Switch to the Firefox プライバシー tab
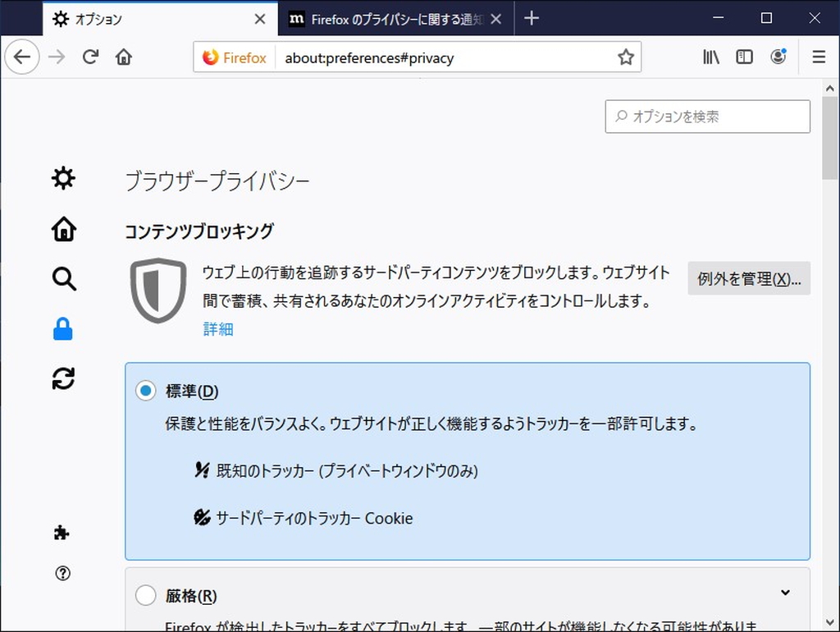The image size is (840, 632). click(386, 18)
